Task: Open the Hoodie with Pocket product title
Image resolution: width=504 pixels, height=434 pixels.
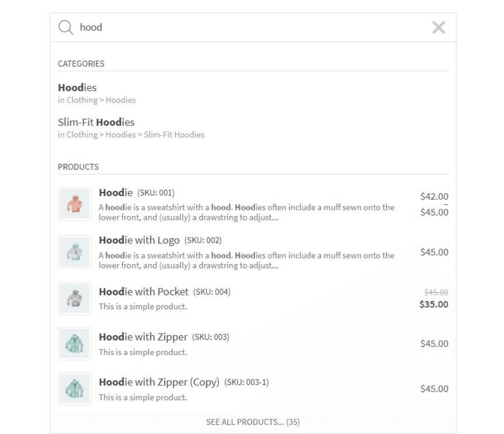Action: [x=143, y=292]
